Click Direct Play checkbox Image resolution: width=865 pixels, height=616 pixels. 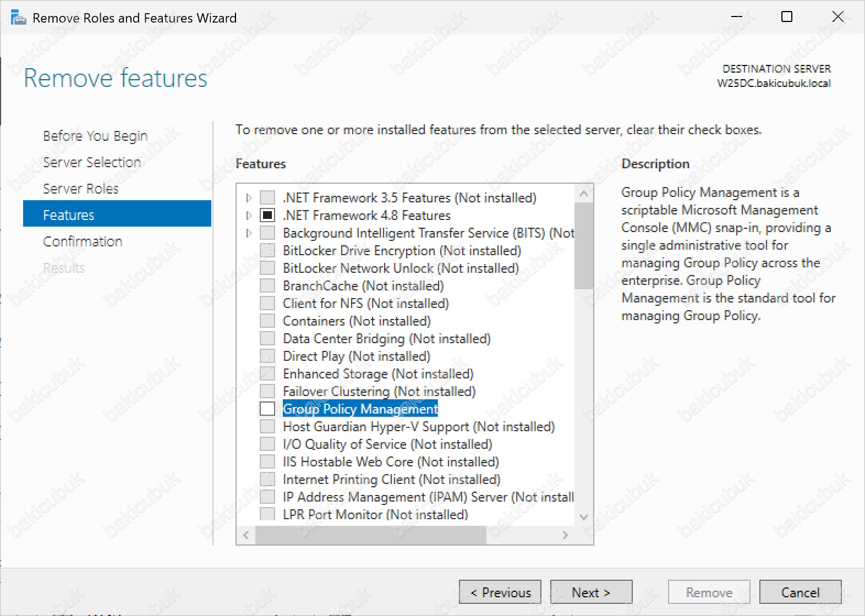click(267, 356)
